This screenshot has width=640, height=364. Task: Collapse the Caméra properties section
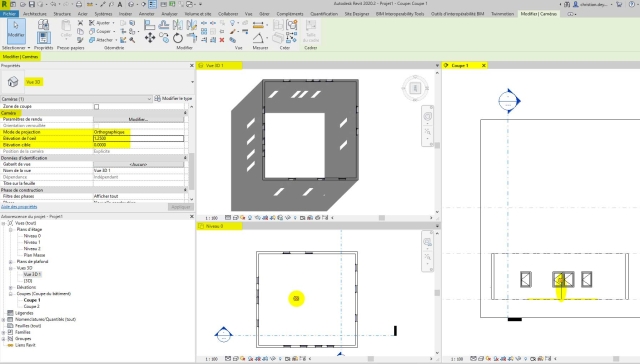pyautogui.click(x=185, y=113)
